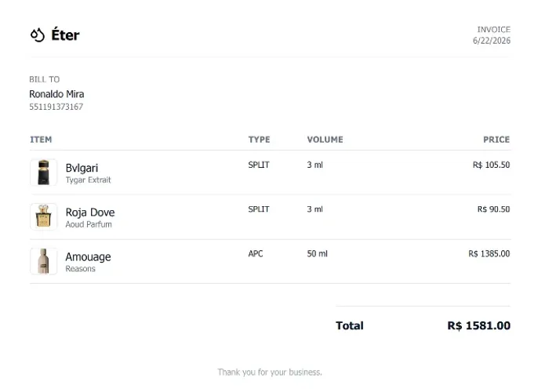538x392 pixels.
Task: Click the total amount R$ 1581.00
Action: 478,325
